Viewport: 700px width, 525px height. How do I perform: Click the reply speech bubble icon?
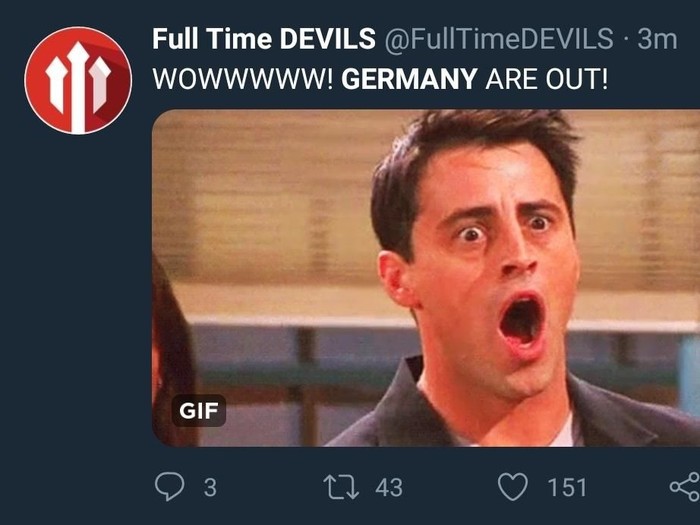pos(170,486)
